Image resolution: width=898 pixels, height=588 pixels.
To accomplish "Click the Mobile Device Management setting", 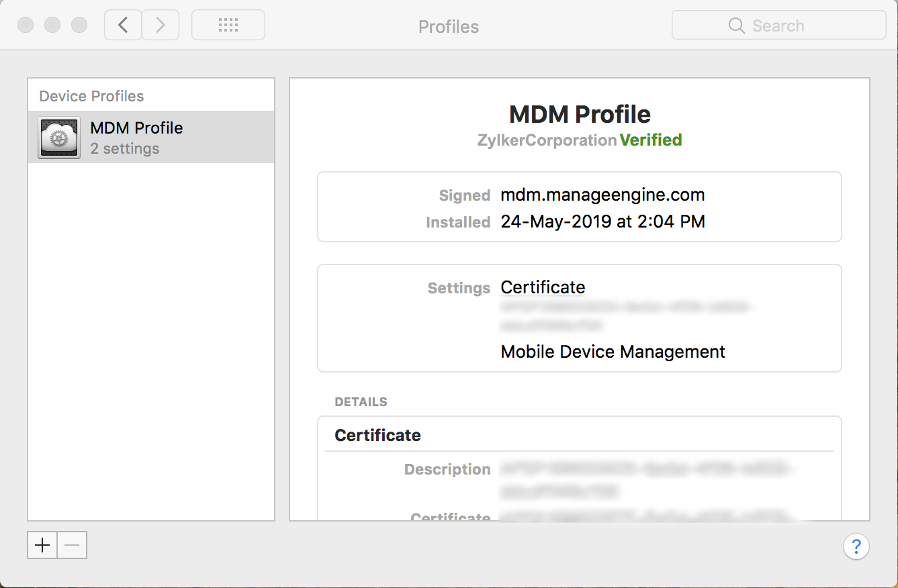I will [x=613, y=352].
